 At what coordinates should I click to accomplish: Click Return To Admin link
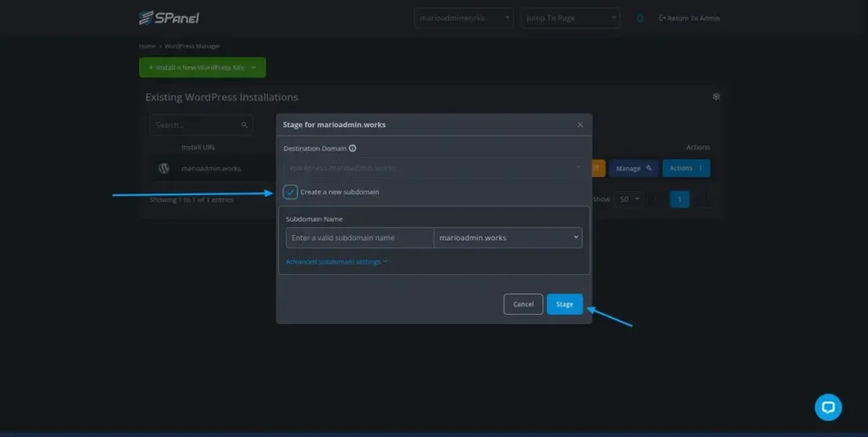coord(689,19)
